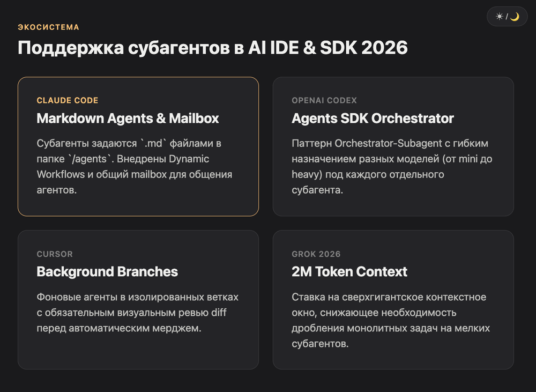The height and width of the screenshot is (392, 536).
Task: Click the moon icon in theme toggle
Action: [515, 17]
